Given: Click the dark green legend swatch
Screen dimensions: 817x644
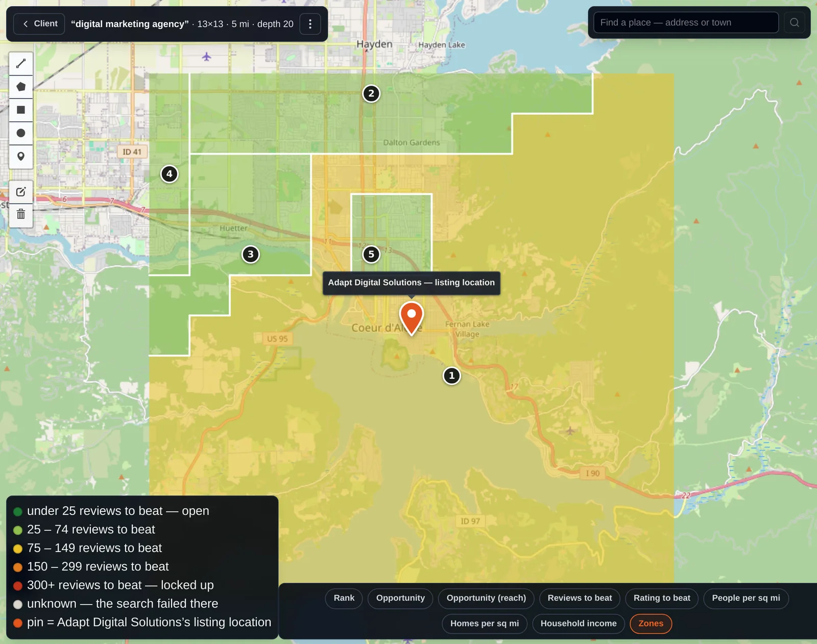Looking at the screenshot, I should pos(18,511).
